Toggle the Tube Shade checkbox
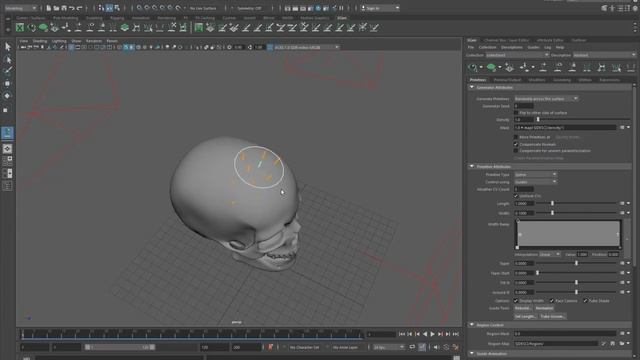Viewport: 640px width, 360px height. click(585, 301)
